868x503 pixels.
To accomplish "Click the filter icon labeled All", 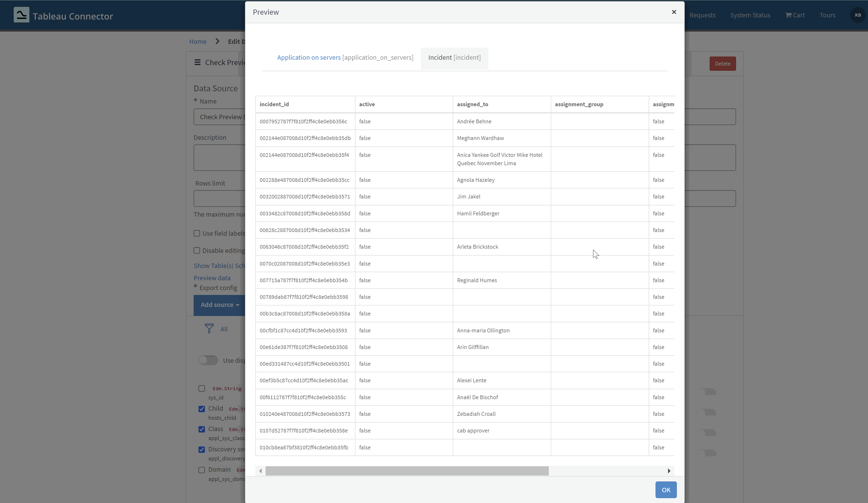I will (x=210, y=328).
